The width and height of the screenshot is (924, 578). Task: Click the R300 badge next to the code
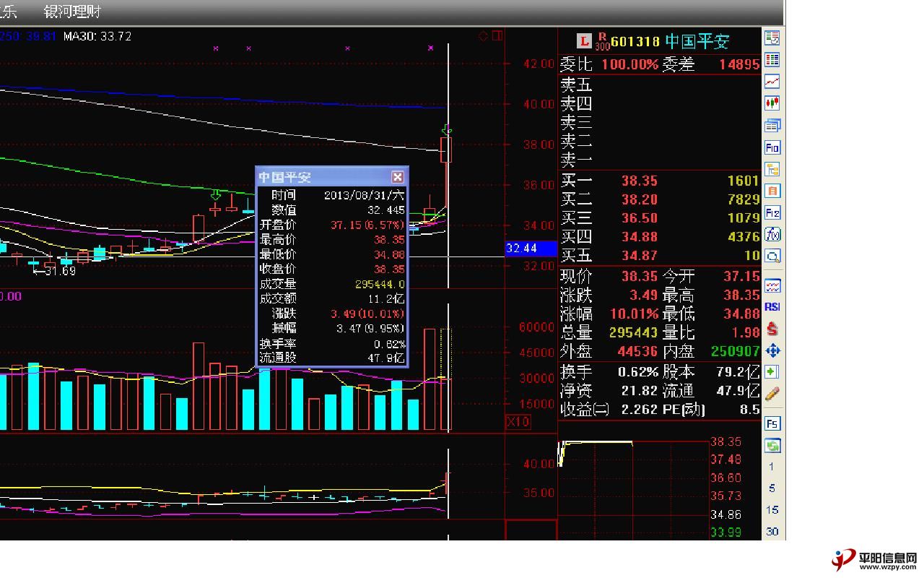point(601,41)
